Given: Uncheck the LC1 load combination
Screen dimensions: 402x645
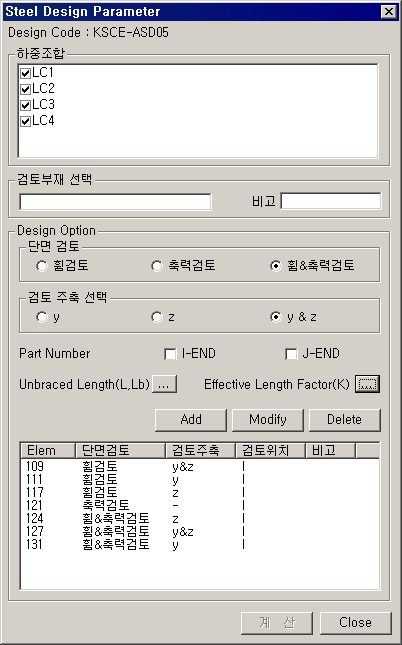Looking at the screenshot, I should 26,73.
